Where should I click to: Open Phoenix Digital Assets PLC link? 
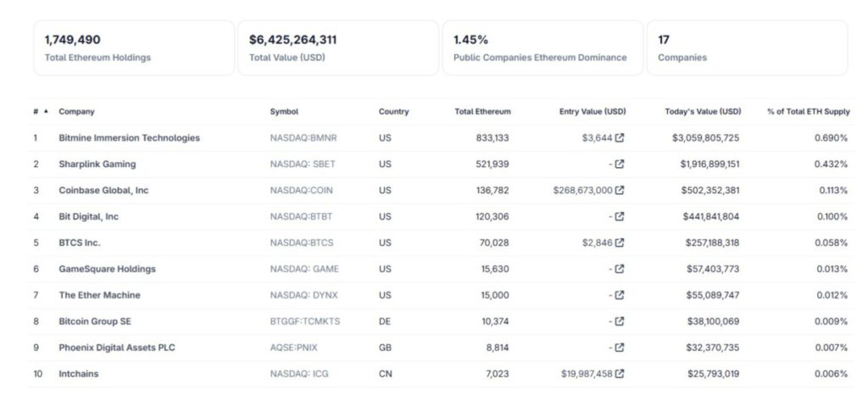tap(116, 348)
